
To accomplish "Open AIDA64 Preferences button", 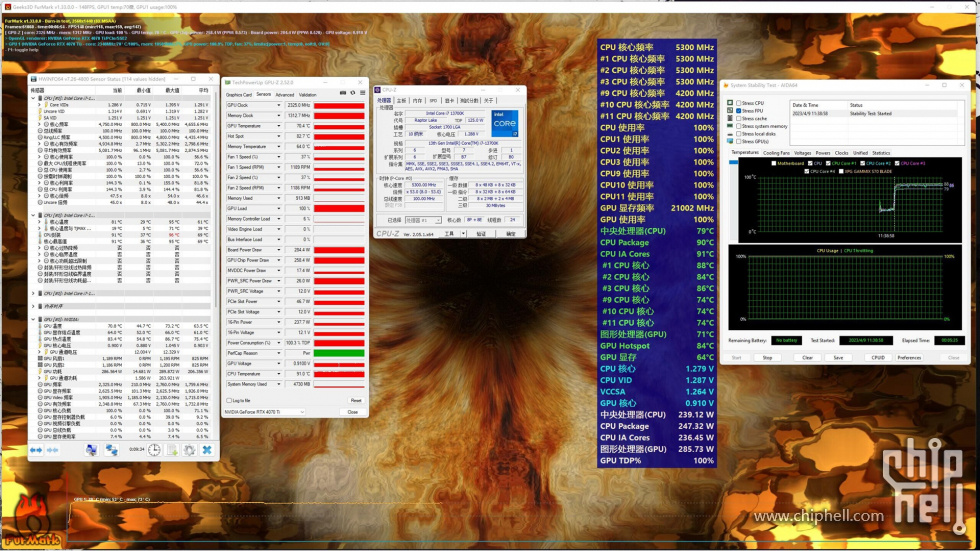I will coord(909,358).
